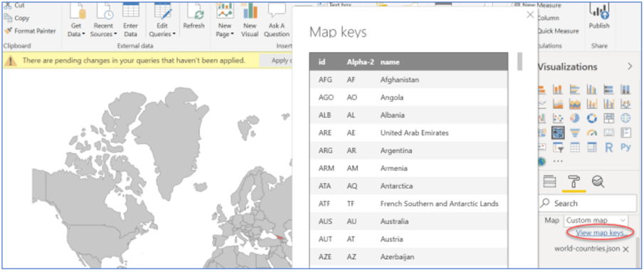Open the Format paint roller tab
Screen dimensions: 644x272
pos(574,181)
